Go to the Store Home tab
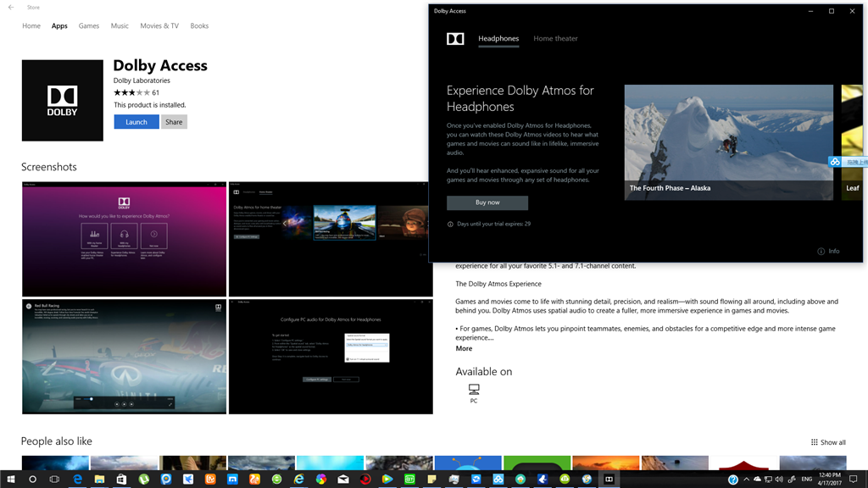 pyautogui.click(x=31, y=26)
